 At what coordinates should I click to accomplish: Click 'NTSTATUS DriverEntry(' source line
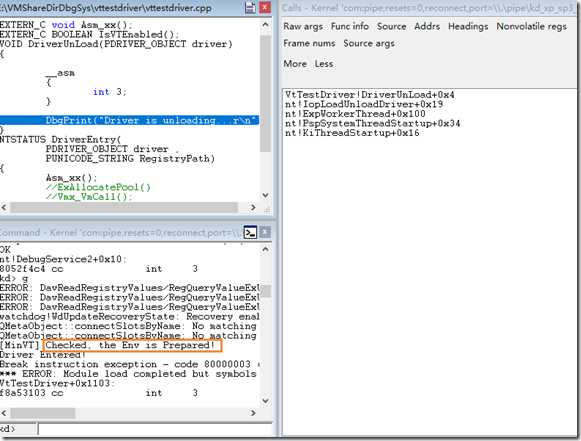click(60, 140)
